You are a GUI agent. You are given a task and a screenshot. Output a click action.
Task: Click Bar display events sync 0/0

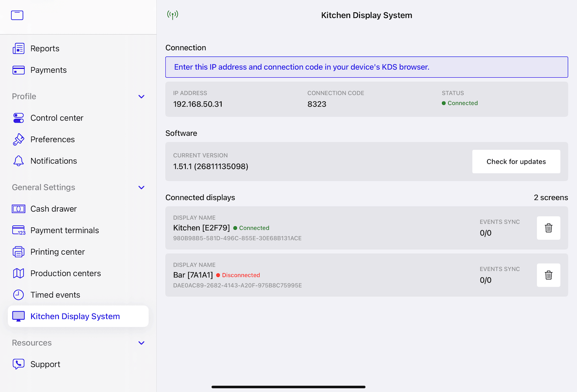pos(485,280)
